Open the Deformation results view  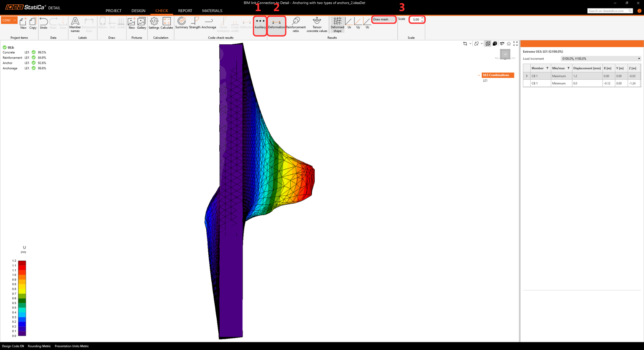coord(276,24)
